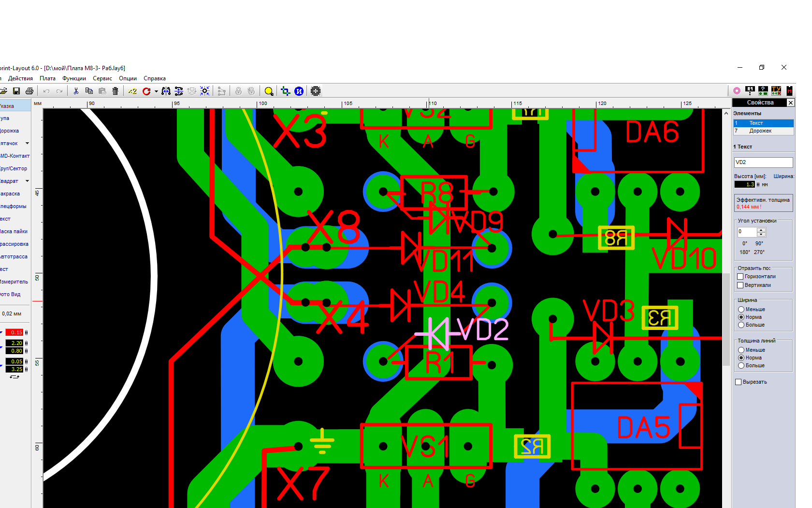The height and width of the screenshot is (508, 812).
Task: Select the Измеритель measuring tool
Action: 15,282
